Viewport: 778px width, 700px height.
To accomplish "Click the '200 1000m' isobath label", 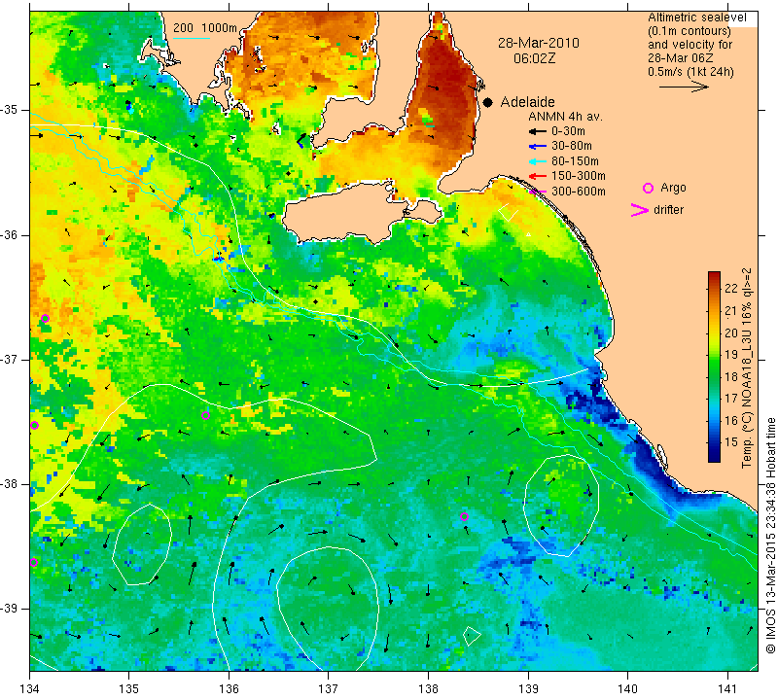I will (205, 28).
